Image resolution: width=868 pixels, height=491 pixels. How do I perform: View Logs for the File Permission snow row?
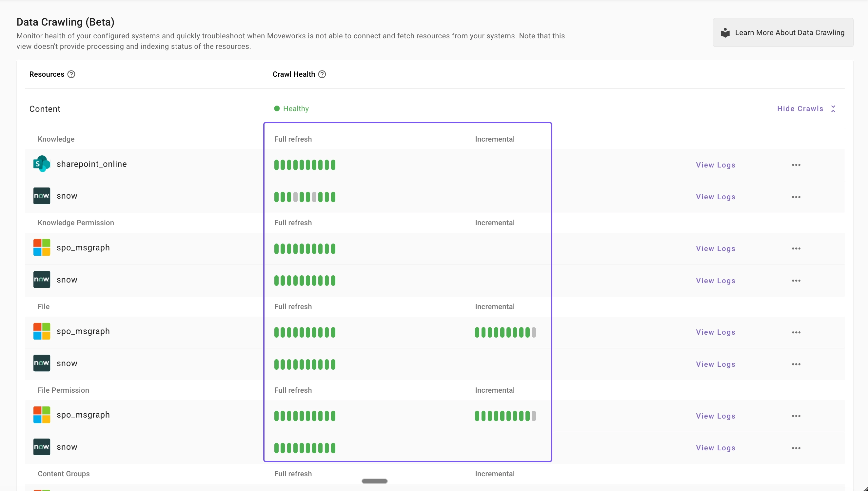tap(715, 448)
